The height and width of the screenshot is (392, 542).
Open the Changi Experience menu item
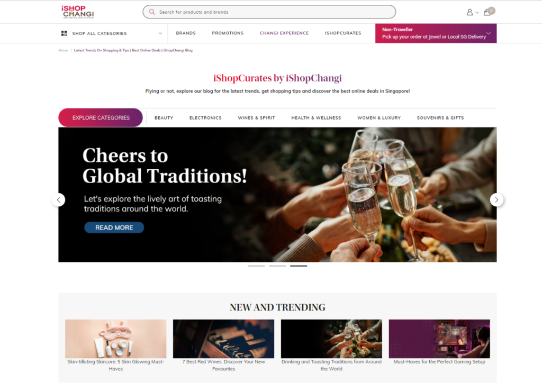pyautogui.click(x=284, y=33)
